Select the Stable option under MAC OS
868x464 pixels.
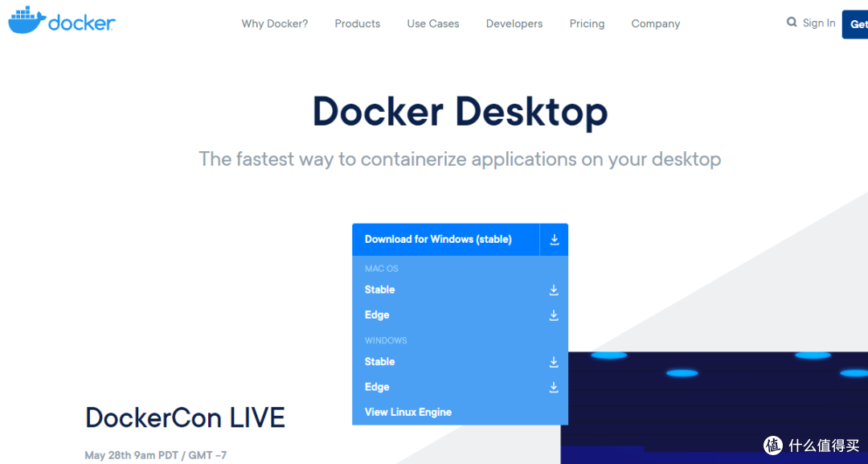click(x=379, y=289)
